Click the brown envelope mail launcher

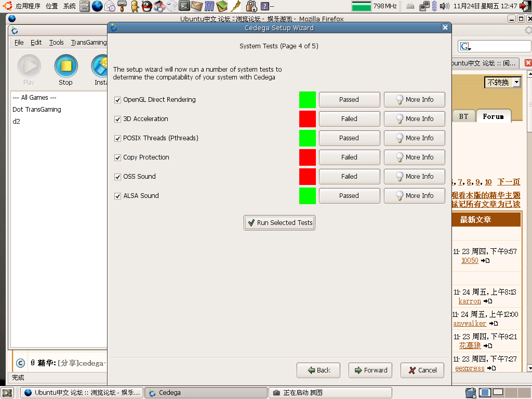[x=197, y=6]
